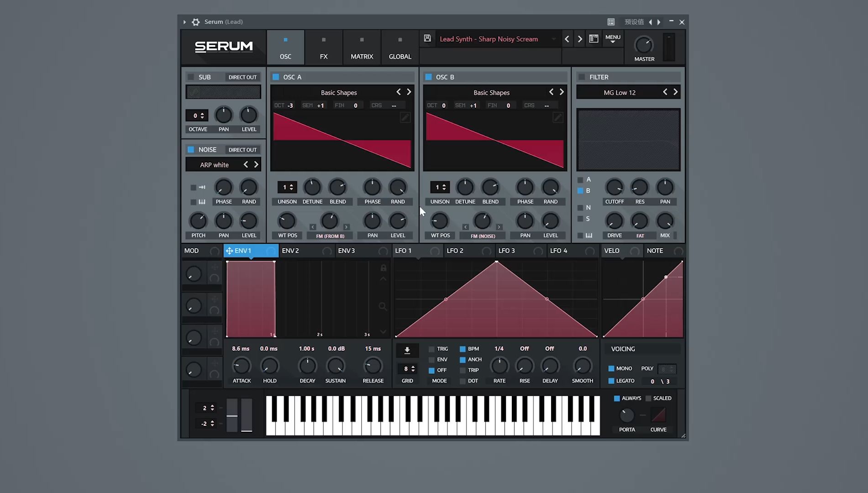Select previous OSC A wavetable

click(399, 92)
